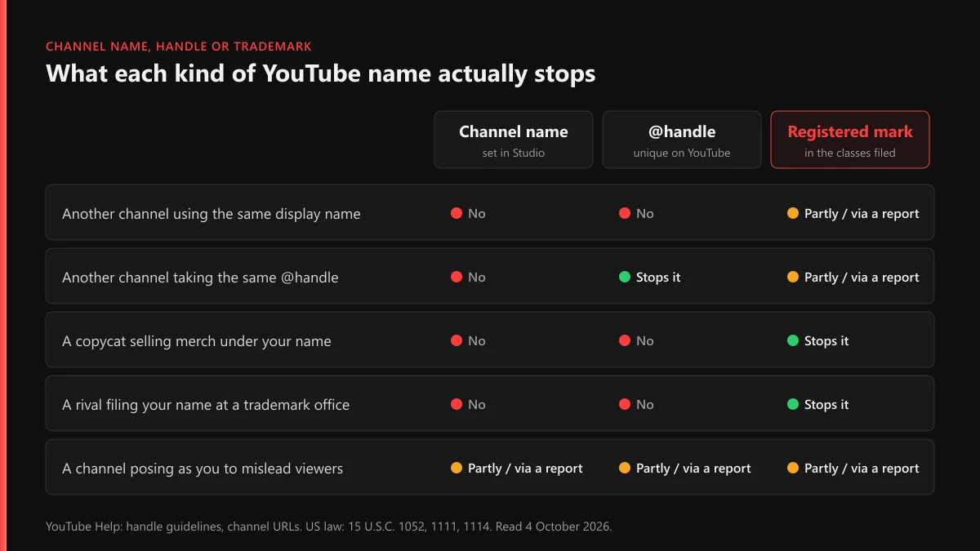Click @handle 'Partly / via a report' in posing row
Screen dimensions: 980x551
point(685,469)
